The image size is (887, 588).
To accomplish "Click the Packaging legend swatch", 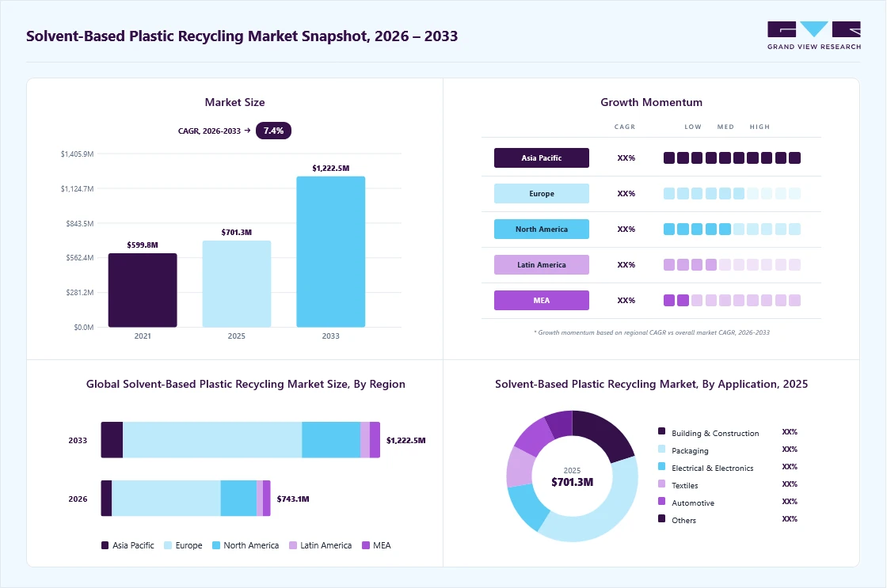I will point(662,449).
